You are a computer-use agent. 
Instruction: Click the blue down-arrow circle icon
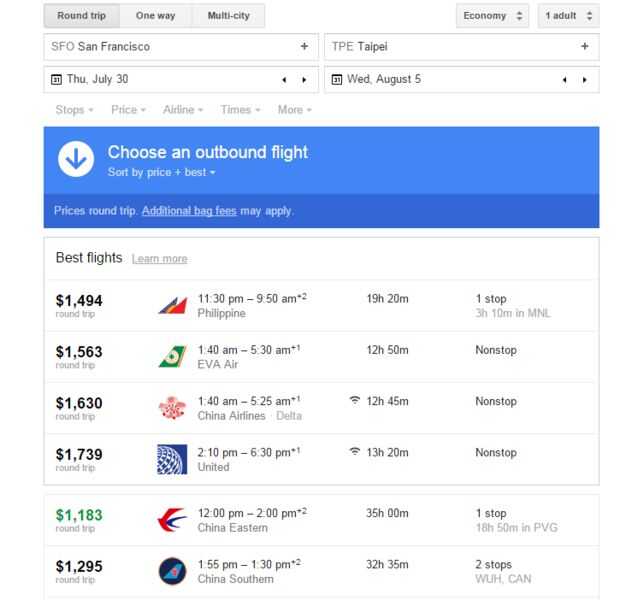[76, 160]
